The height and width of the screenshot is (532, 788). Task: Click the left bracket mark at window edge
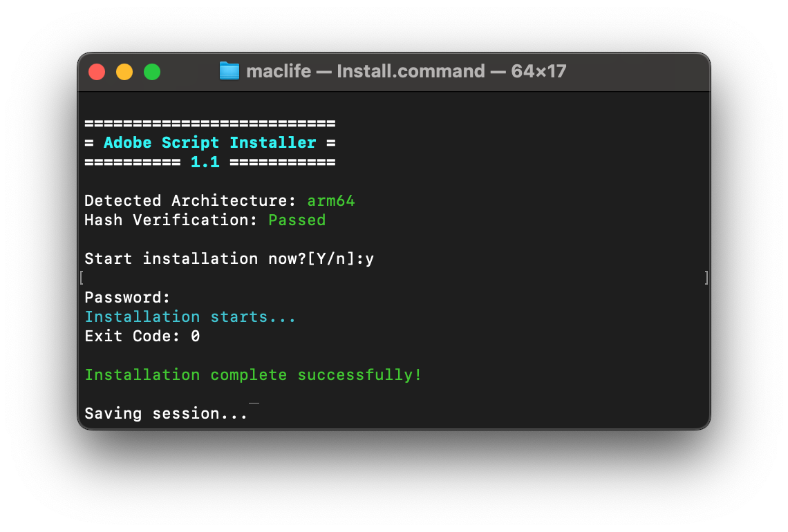(x=82, y=278)
